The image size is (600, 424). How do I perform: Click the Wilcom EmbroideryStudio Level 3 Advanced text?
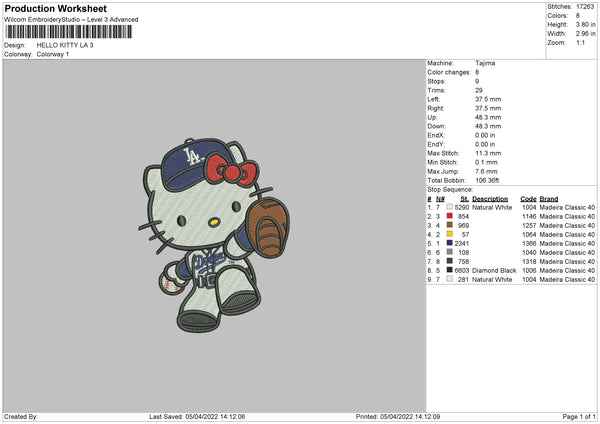click(x=71, y=20)
